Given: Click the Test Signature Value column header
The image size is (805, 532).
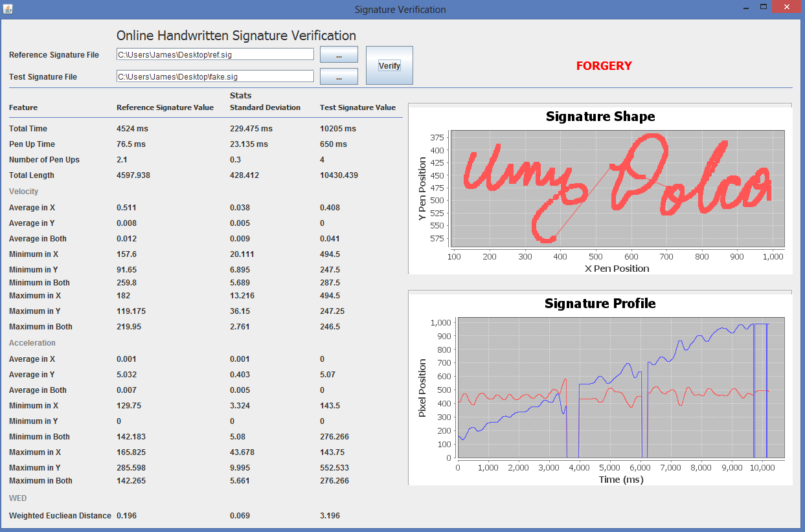Looking at the screenshot, I should 357,107.
